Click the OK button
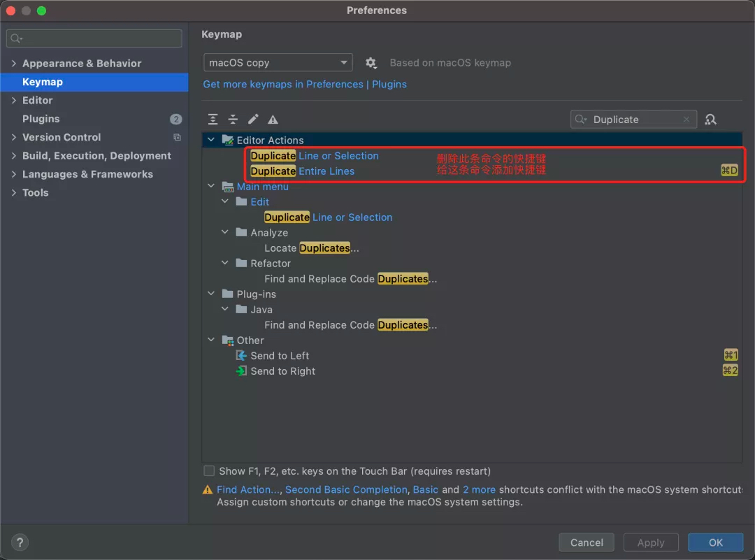 tap(715, 543)
